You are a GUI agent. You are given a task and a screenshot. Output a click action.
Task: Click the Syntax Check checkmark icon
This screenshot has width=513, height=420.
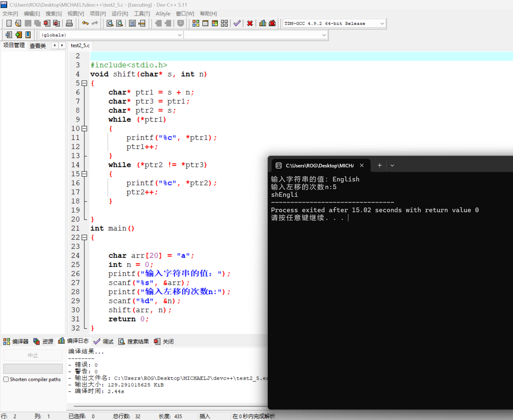(x=237, y=23)
